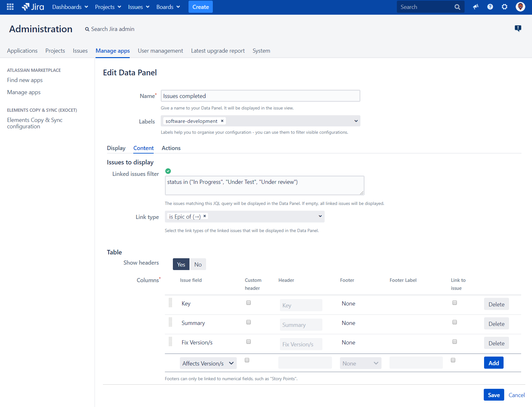The width and height of the screenshot is (532, 407).
Task: Open the Affects Version/s field selector
Action: pos(208,363)
